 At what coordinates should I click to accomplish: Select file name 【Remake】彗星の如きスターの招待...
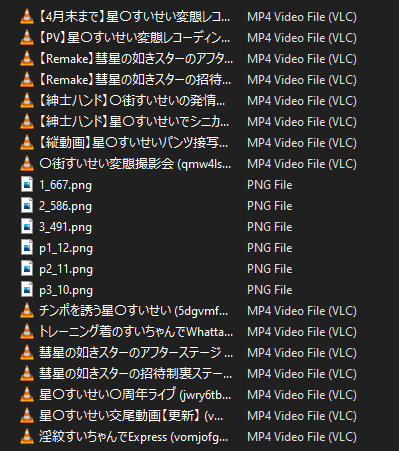click(x=135, y=80)
